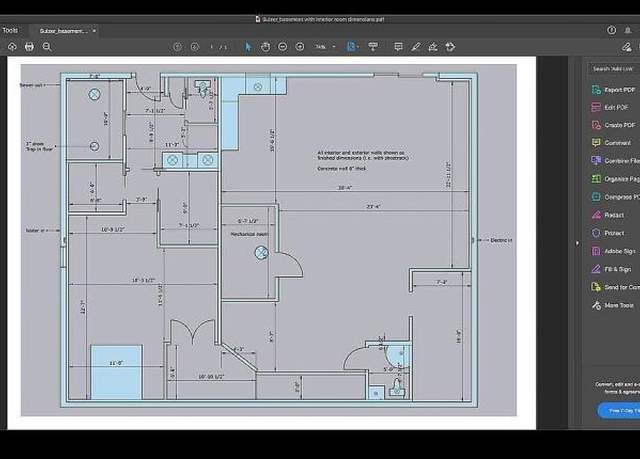Open the Edit PDF tool
The height and width of the screenshot is (459, 640).
click(611, 107)
